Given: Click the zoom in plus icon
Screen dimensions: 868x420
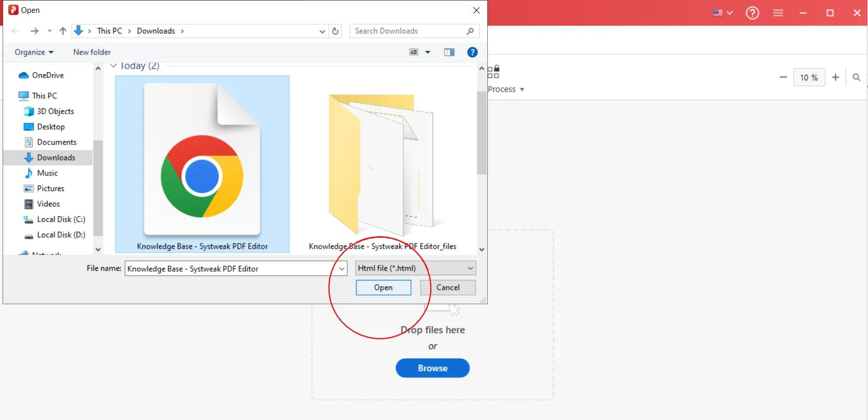Looking at the screenshot, I should click(x=836, y=77).
